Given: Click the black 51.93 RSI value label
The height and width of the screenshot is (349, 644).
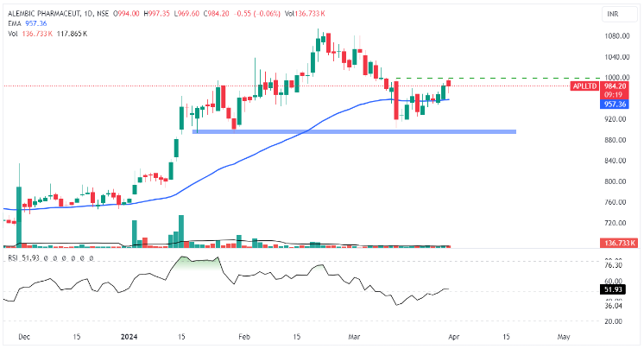Looking at the screenshot, I should coord(614,289).
